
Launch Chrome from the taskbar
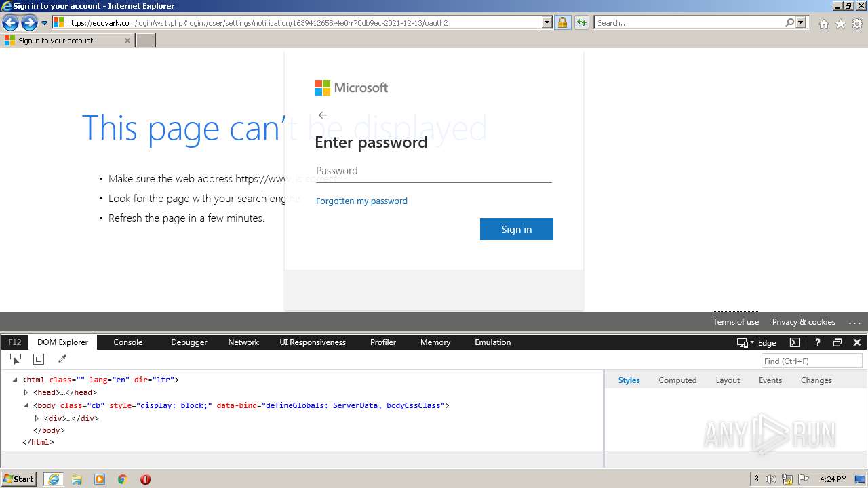(x=123, y=479)
